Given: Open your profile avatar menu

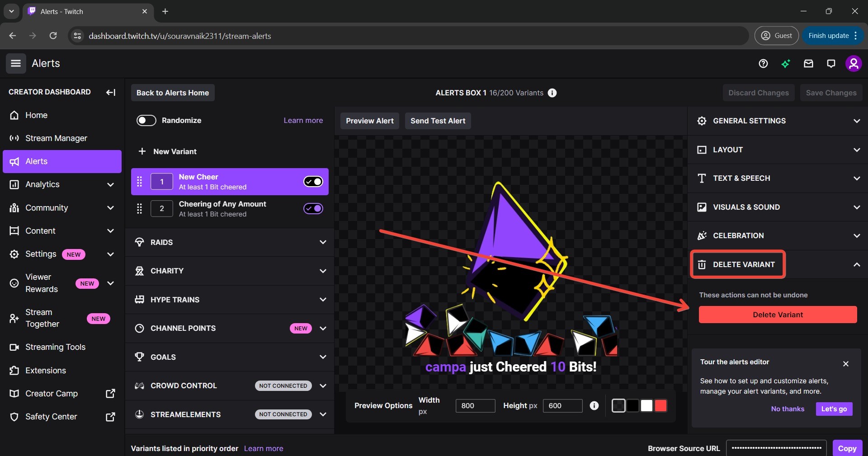Looking at the screenshot, I should click(x=854, y=64).
